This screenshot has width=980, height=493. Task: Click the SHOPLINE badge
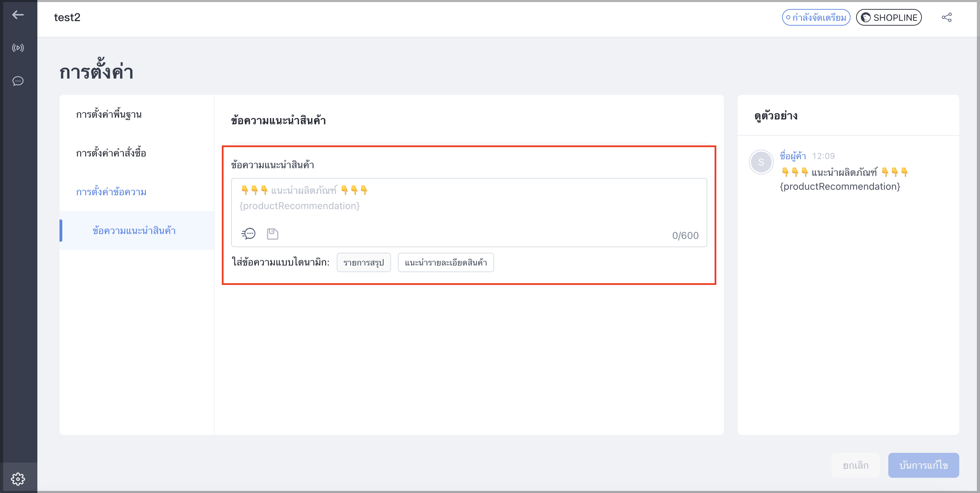point(889,18)
